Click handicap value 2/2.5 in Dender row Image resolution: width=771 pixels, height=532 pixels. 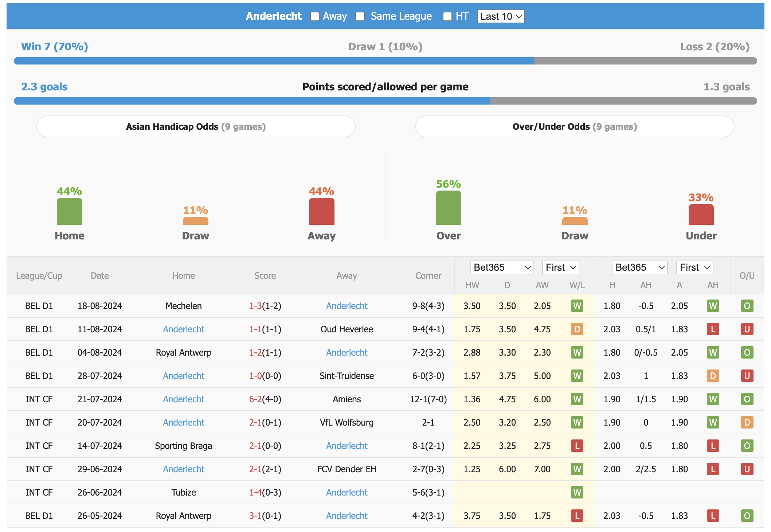tap(646, 469)
